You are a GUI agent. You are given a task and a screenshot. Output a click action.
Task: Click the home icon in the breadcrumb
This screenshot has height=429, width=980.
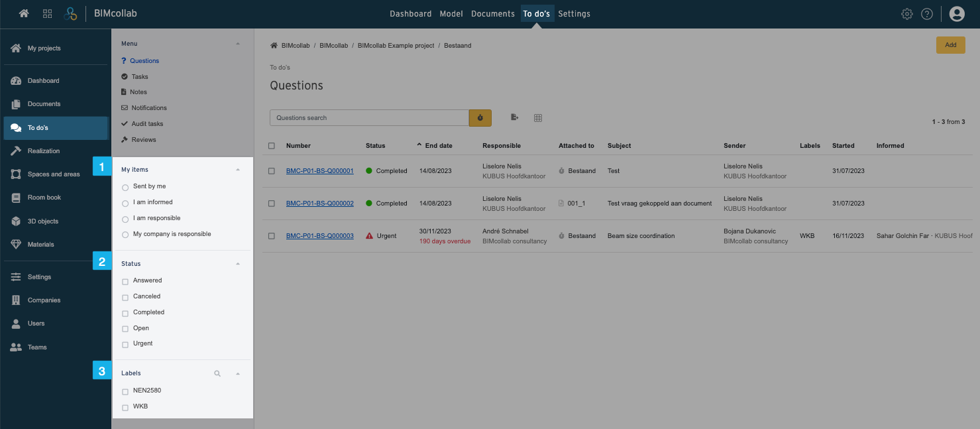[274, 46]
